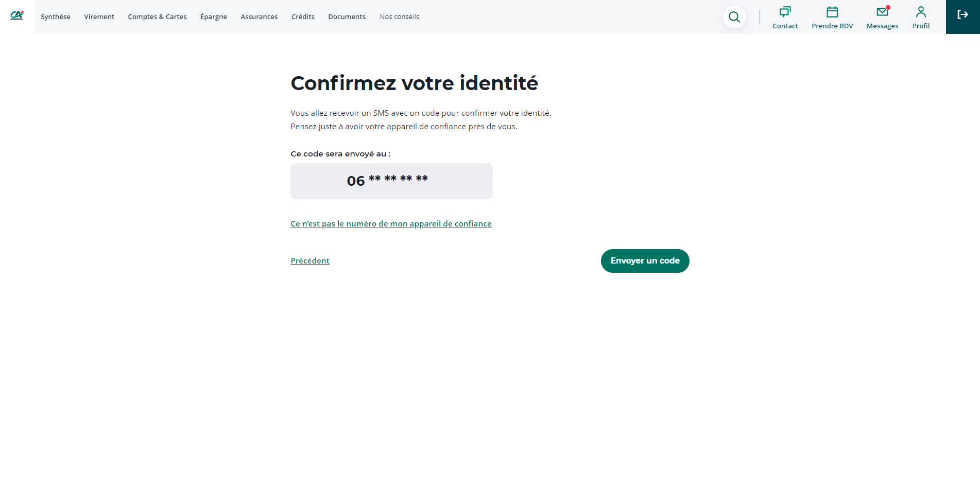Click the Précédent link

click(310, 261)
